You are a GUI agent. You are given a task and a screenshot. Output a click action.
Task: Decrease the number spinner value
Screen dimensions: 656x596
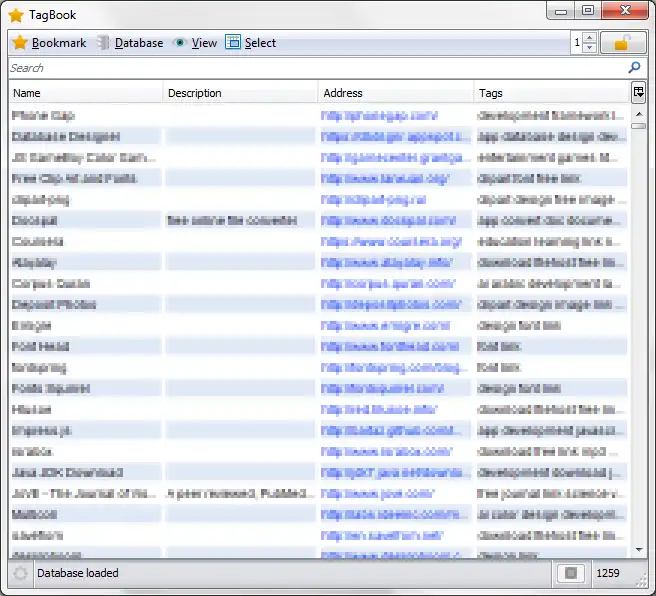590,48
